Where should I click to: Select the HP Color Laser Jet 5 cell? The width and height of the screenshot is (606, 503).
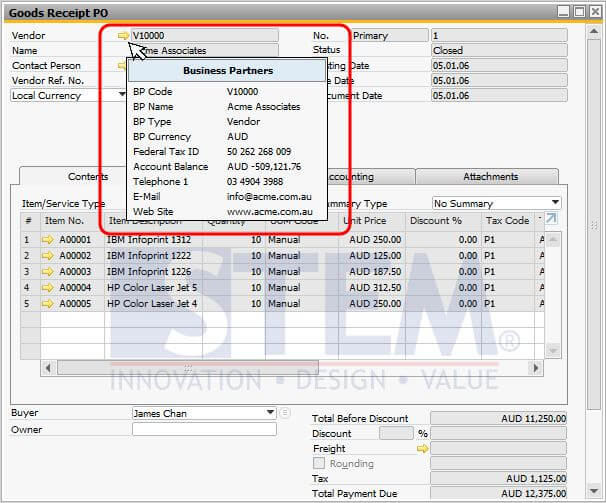click(x=153, y=287)
